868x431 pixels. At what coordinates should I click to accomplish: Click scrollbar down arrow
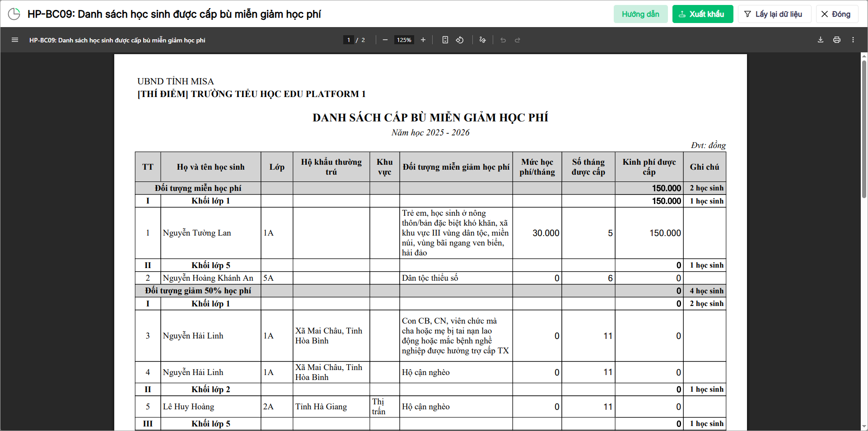click(864, 426)
